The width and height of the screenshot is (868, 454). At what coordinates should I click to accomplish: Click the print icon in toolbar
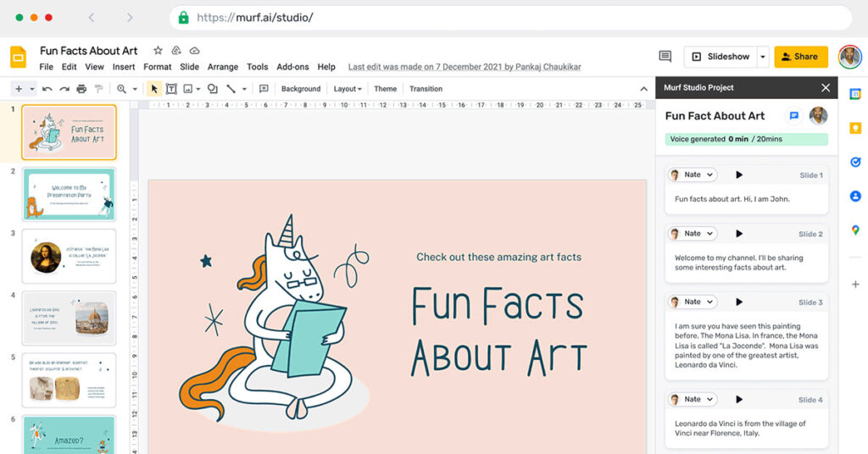point(81,89)
